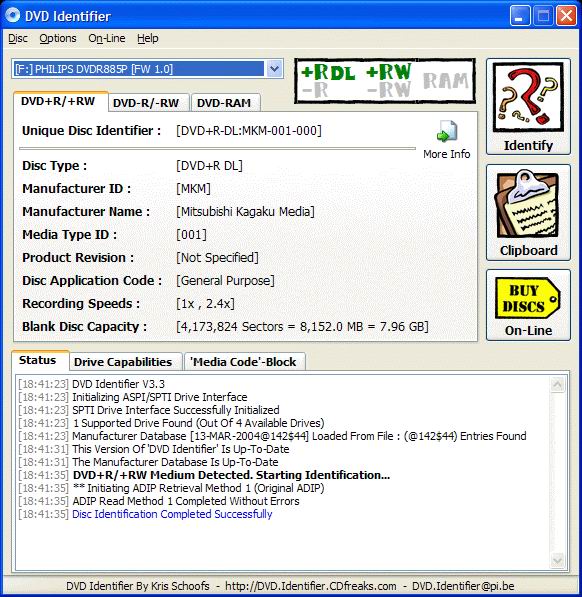The image size is (582, 597).
Task: Click 'ADIP Read Method 1 Completed Without Errors' line
Action: tap(186, 501)
